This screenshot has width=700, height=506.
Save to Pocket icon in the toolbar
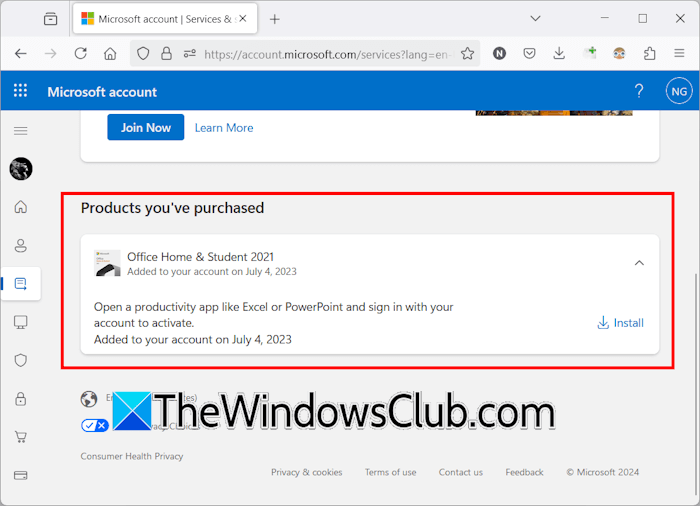pos(529,54)
